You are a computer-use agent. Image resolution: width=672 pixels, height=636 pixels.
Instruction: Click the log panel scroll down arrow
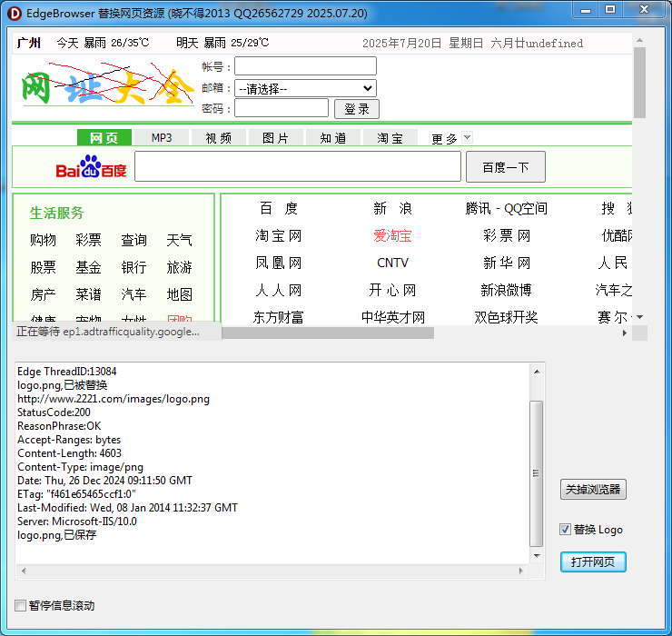[537, 556]
